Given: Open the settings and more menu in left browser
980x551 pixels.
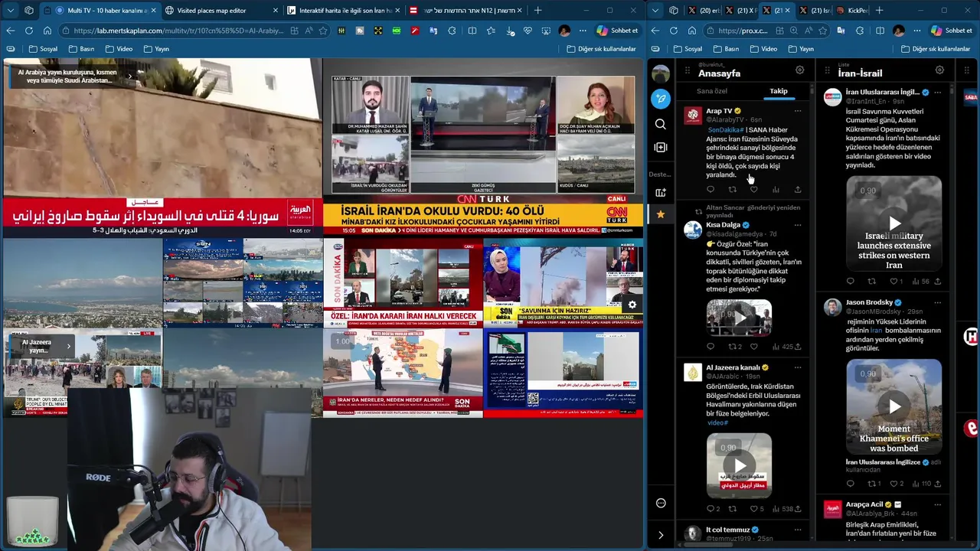Looking at the screenshot, I should pos(583,31).
